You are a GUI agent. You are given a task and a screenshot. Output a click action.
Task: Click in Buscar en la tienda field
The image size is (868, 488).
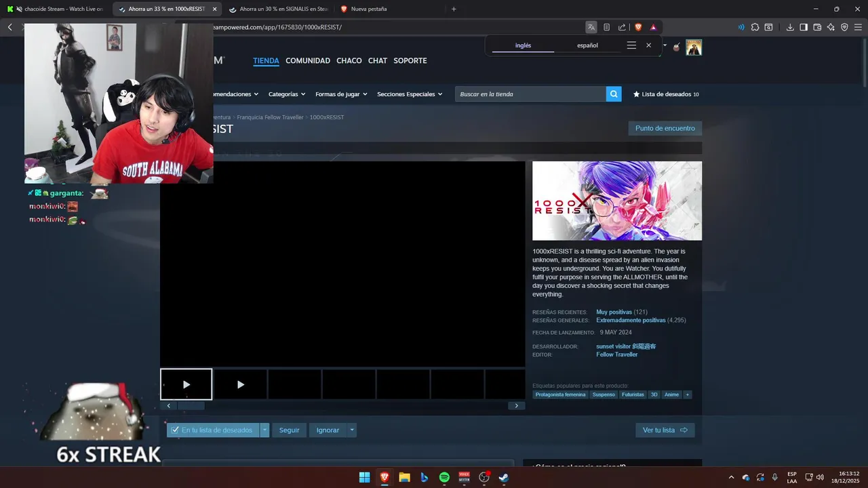pyautogui.click(x=530, y=94)
